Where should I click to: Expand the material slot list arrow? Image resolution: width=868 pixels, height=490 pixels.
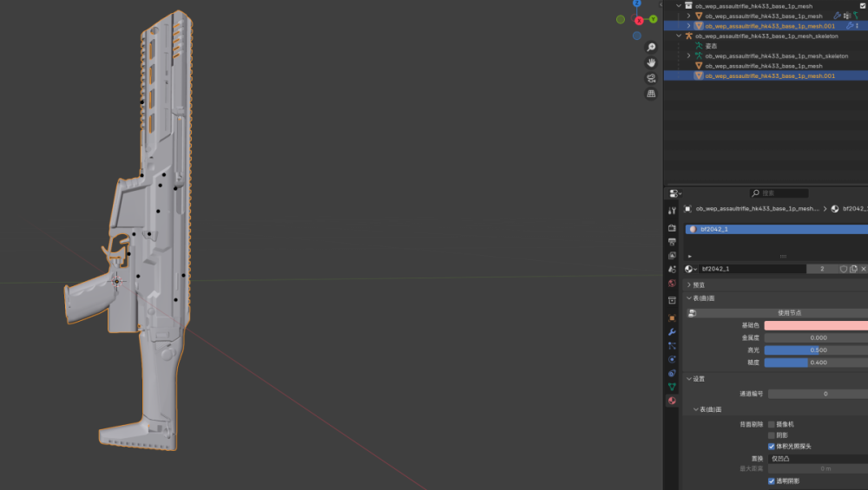click(x=690, y=256)
